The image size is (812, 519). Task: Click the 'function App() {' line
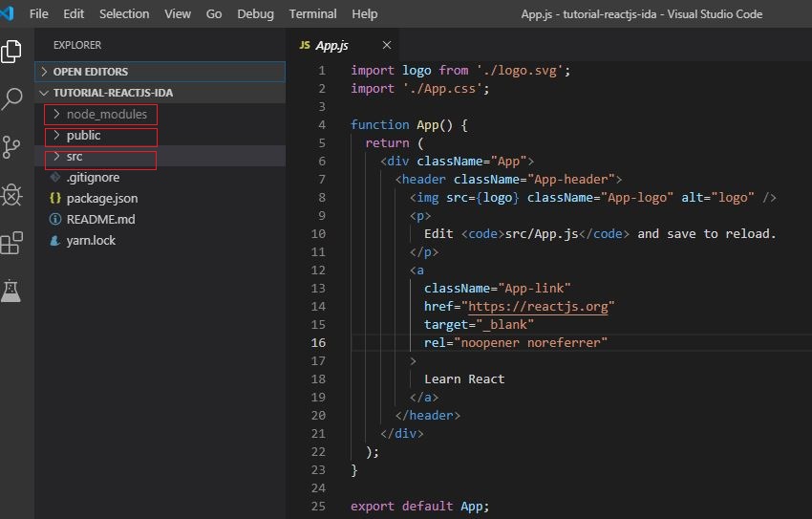point(409,125)
